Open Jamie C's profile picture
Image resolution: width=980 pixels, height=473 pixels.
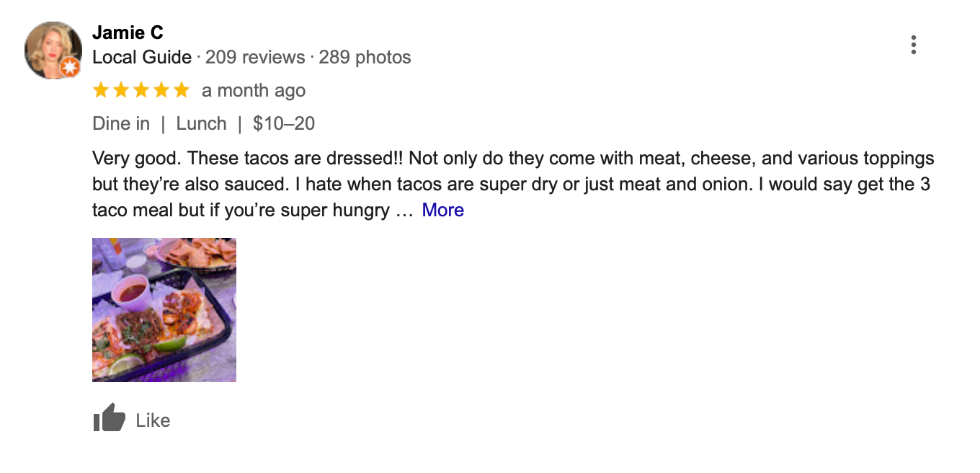[52, 49]
